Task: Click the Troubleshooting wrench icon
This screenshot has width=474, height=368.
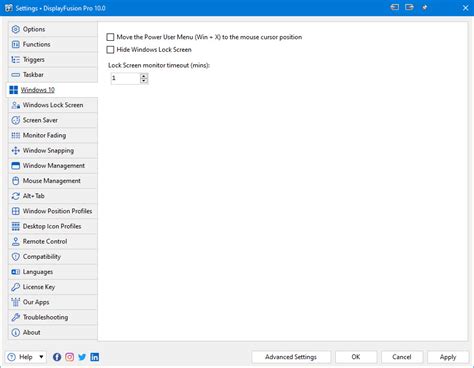Action: point(15,317)
